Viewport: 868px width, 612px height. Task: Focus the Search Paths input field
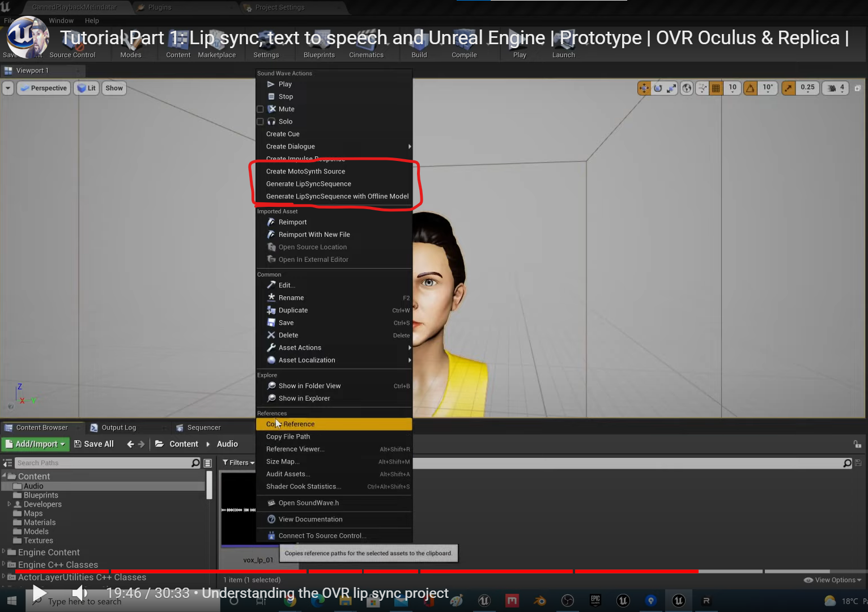pos(103,463)
